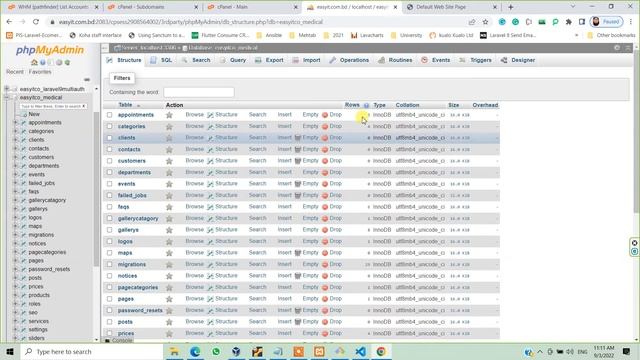Open the Export tab
Image resolution: width=640 pixels, height=360 pixels.
[269, 60]
